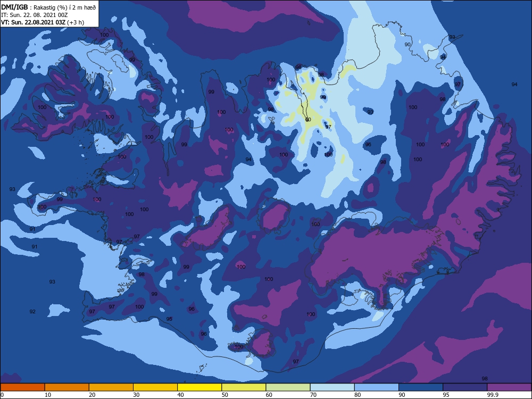Pick the amber 20–30 legend swatch
The width and height of the screenshot is (532, 399).
(111, 387)
